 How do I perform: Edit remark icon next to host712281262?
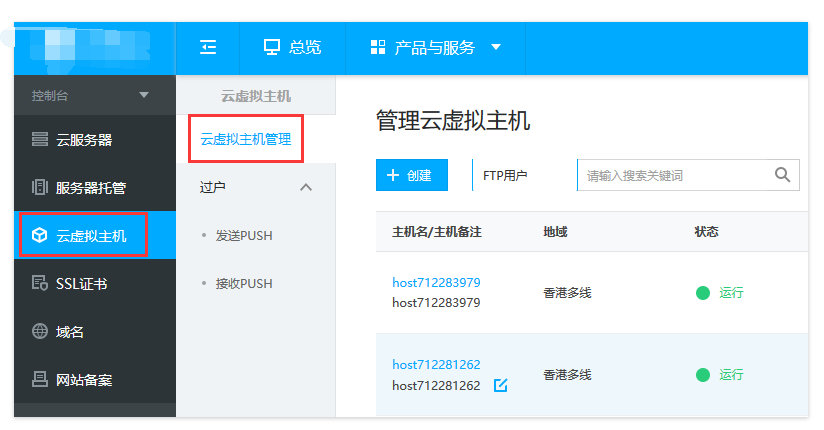pos(501,385)
